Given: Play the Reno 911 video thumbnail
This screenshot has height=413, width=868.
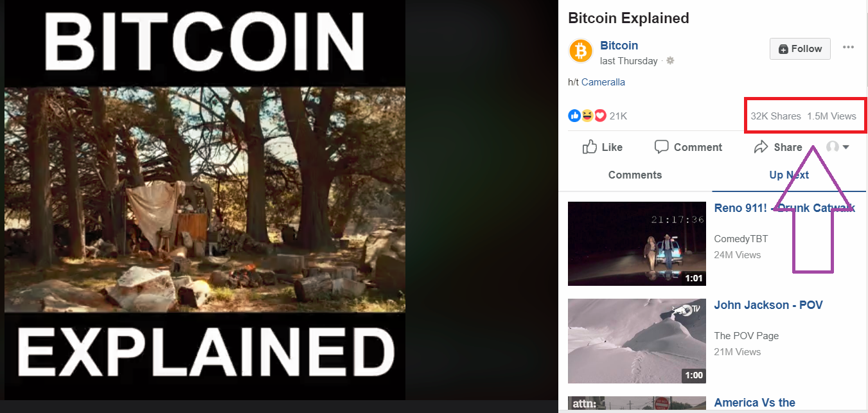Looking at the screenshot, I should [x=637, y=243].
